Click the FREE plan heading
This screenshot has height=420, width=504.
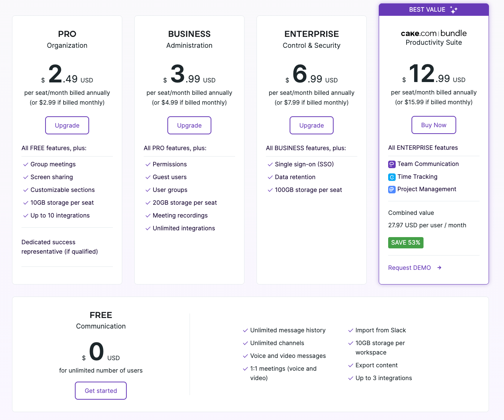click(x=101, y=315)
